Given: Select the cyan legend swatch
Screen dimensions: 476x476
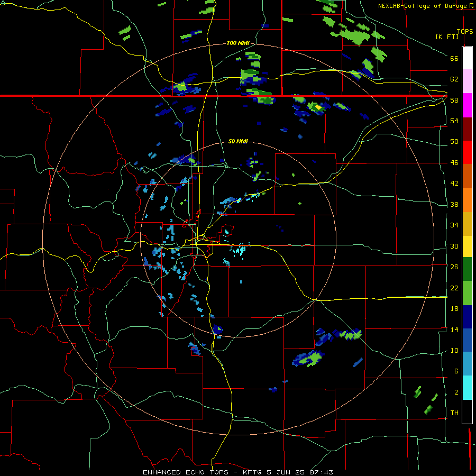Looking at the screenshot, I should [x=467, y=388].
